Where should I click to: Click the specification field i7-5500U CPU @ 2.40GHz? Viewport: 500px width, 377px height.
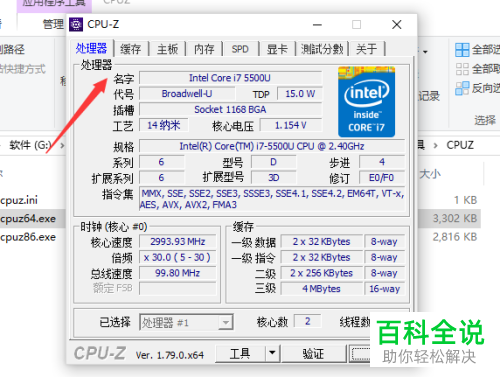[x=272, y=146]
